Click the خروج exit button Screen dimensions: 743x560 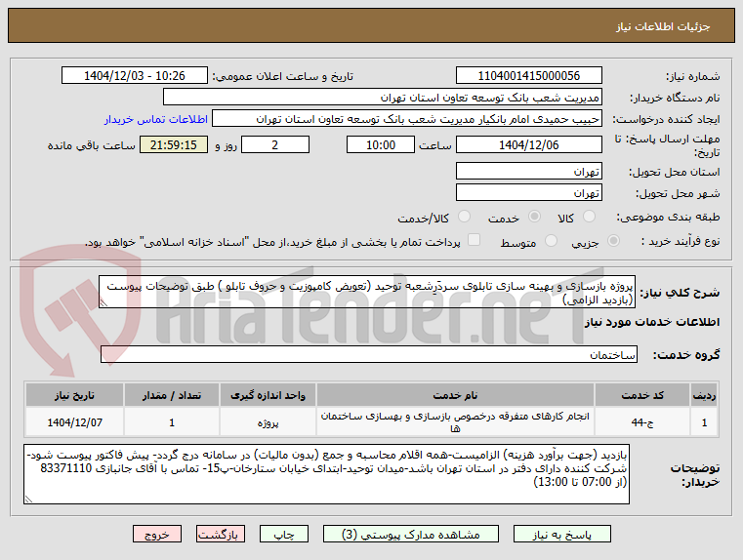point(157,534)
